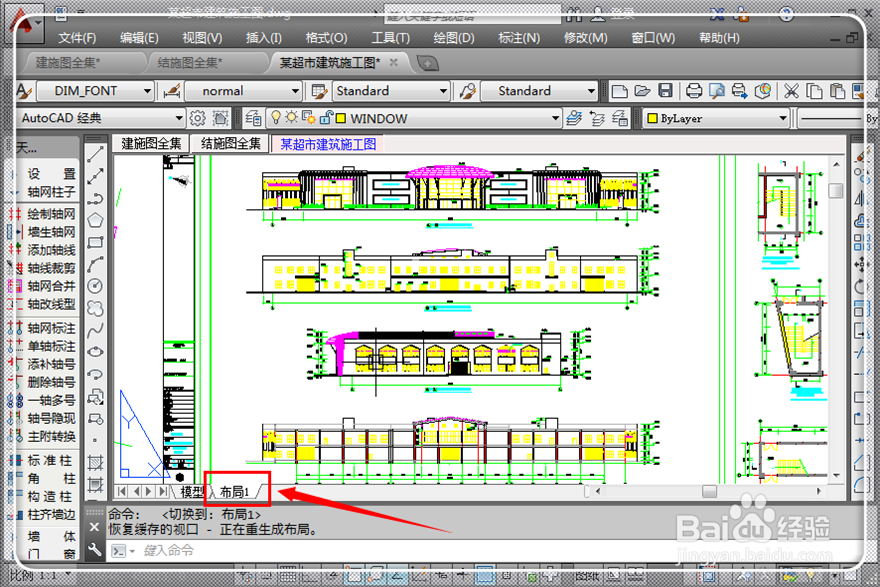Select the Spline draw tool
The image size is (880, 587).
(95, 330)
